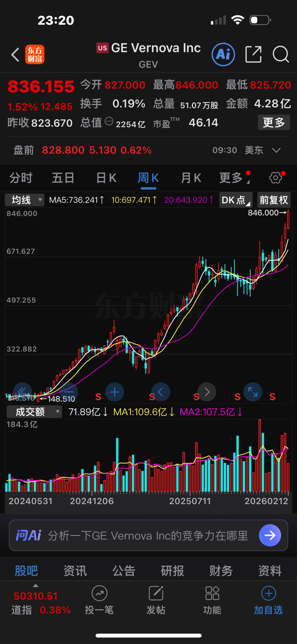297x644 pixels.
Task: Move chart left one candle
Action: point(160,392)
